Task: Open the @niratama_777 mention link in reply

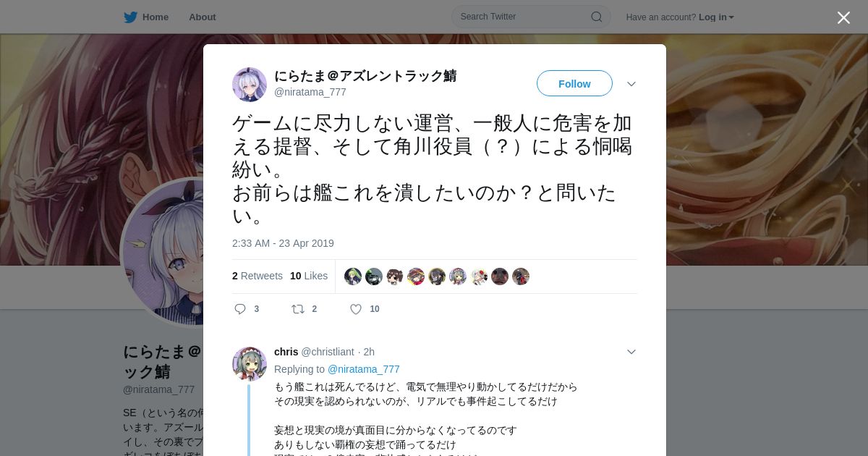Action: (x=364, y=369)
